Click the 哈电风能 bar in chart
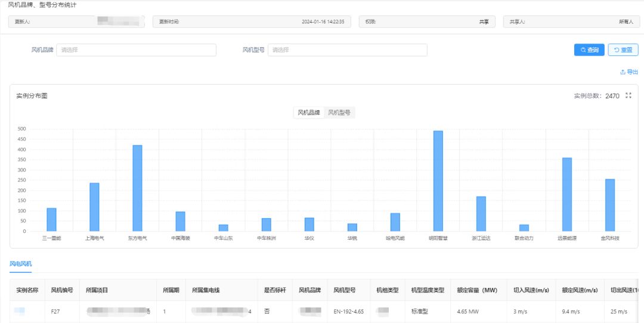The width and height of the screenshot is (644, 323). (395, 222)
